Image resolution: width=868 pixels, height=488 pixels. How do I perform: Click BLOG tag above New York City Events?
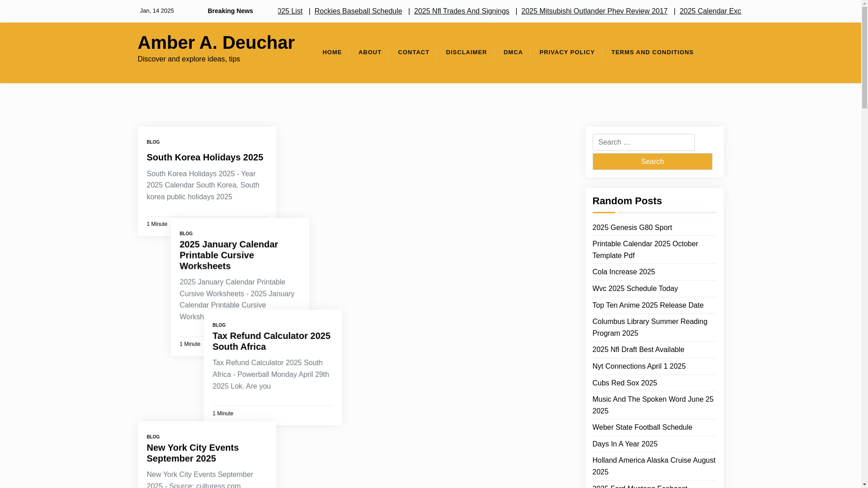[153, 437]
